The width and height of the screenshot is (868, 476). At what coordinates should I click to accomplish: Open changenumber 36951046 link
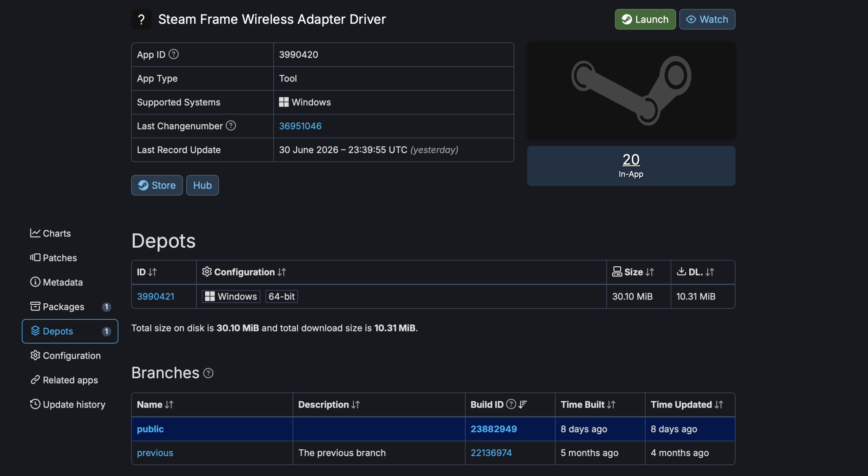point(300,126)
